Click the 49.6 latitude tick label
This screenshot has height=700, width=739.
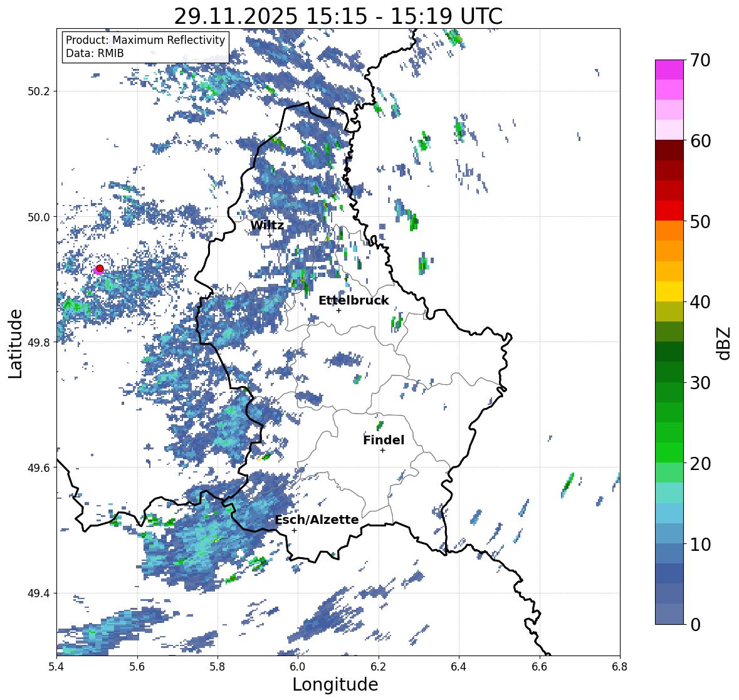click(39, 468)
